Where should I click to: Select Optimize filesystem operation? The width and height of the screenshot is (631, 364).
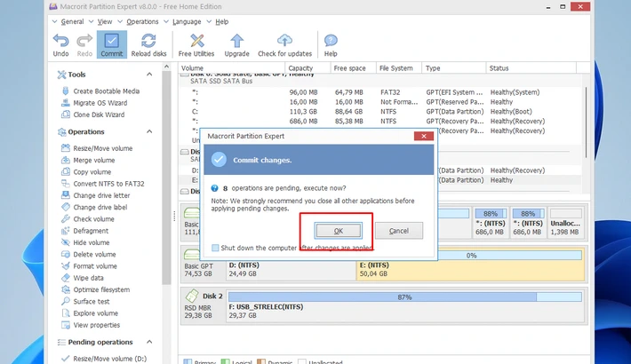click(95, 289)
